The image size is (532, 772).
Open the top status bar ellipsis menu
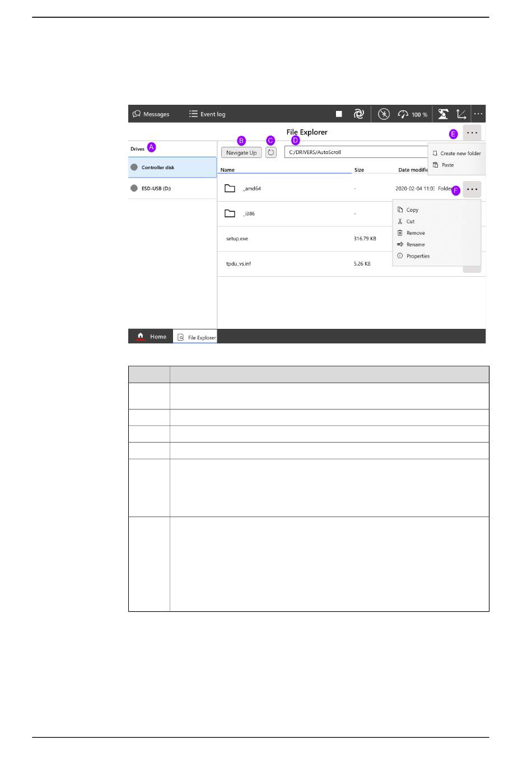(x=478, y=114)
